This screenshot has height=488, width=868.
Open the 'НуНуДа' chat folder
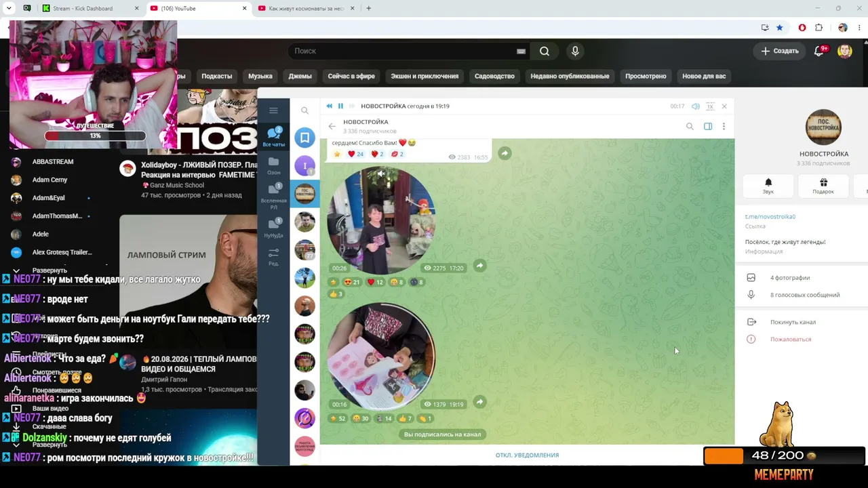273,228
